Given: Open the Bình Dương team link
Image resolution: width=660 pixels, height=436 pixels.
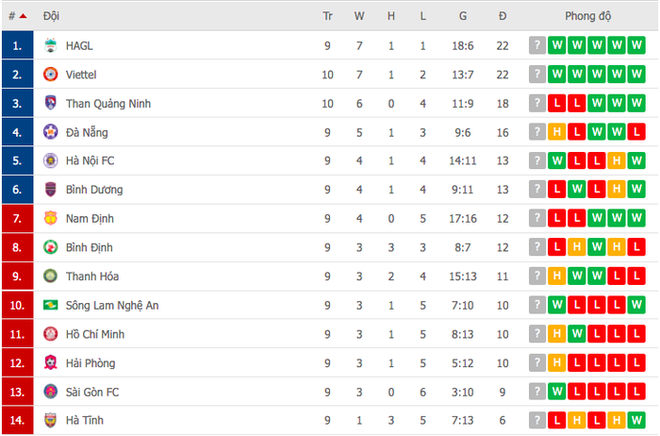Looking at the screenshot, I should tap(94, 190).
